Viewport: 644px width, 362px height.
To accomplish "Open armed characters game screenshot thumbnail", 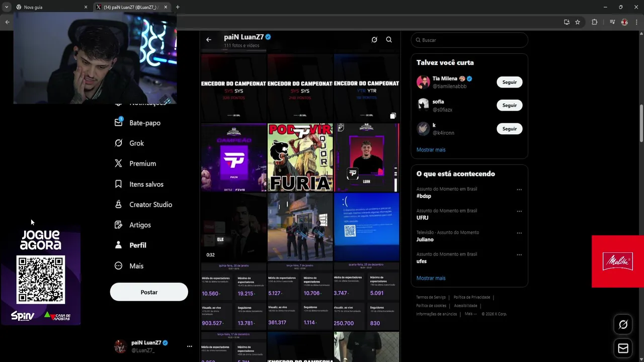I will coord(300,227).
